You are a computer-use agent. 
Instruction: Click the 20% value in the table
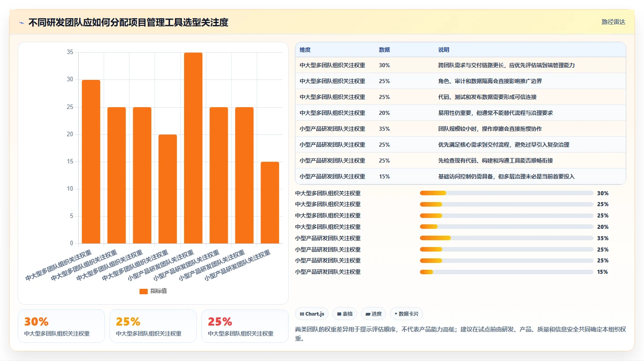point(384,113)
